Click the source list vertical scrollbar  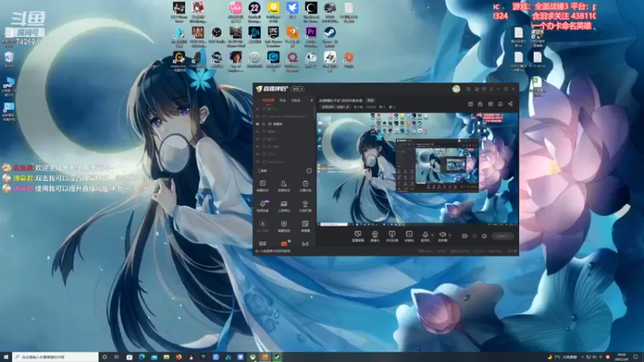pyautogui.click(x=315, y=113)
